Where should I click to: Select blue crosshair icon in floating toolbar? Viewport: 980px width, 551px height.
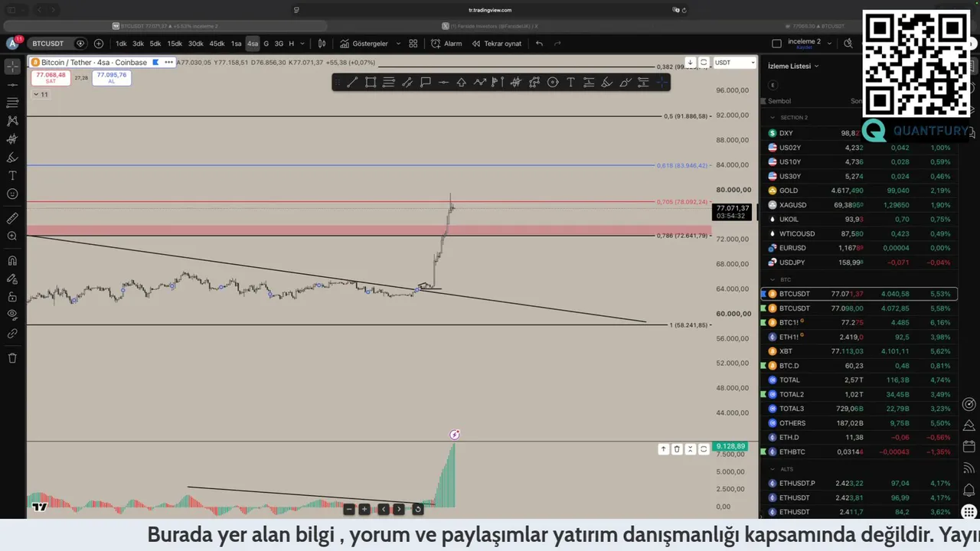(x=661, y=83)
